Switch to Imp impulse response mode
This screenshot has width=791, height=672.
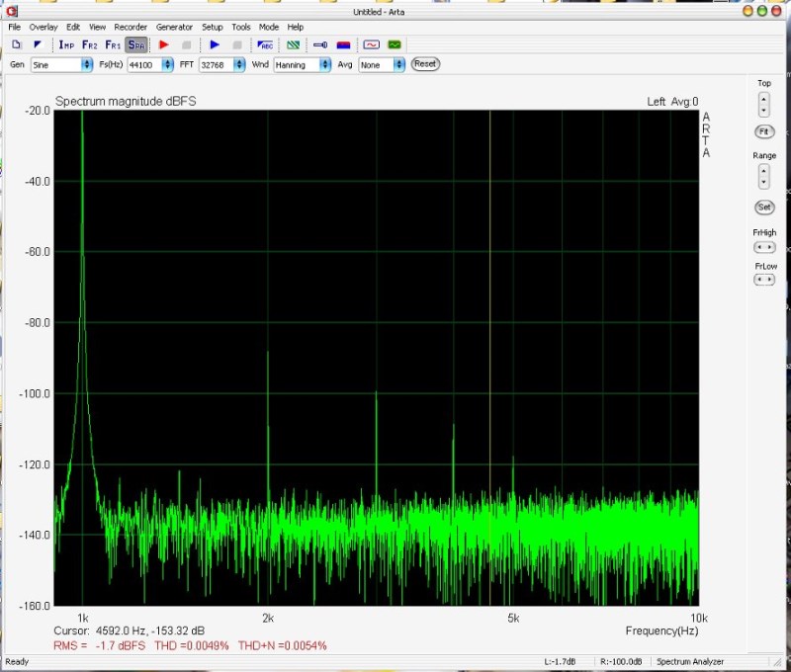(66, 44)
